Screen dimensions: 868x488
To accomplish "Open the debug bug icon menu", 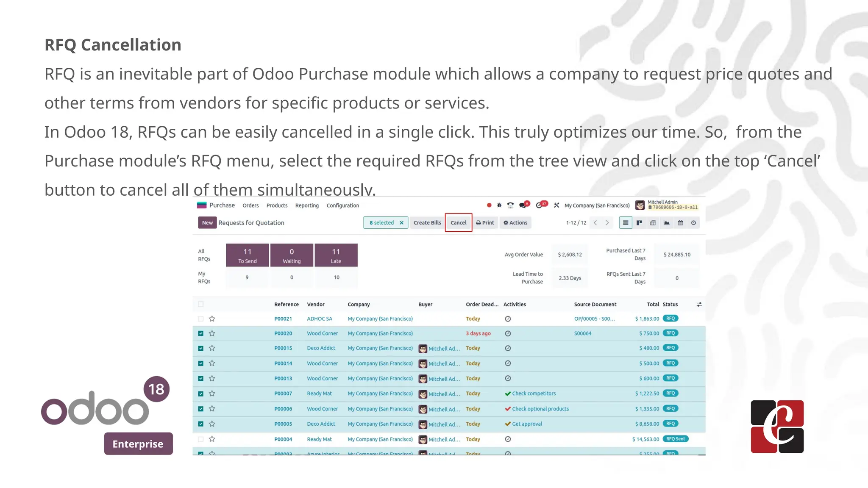I will (x=499, y=205).
